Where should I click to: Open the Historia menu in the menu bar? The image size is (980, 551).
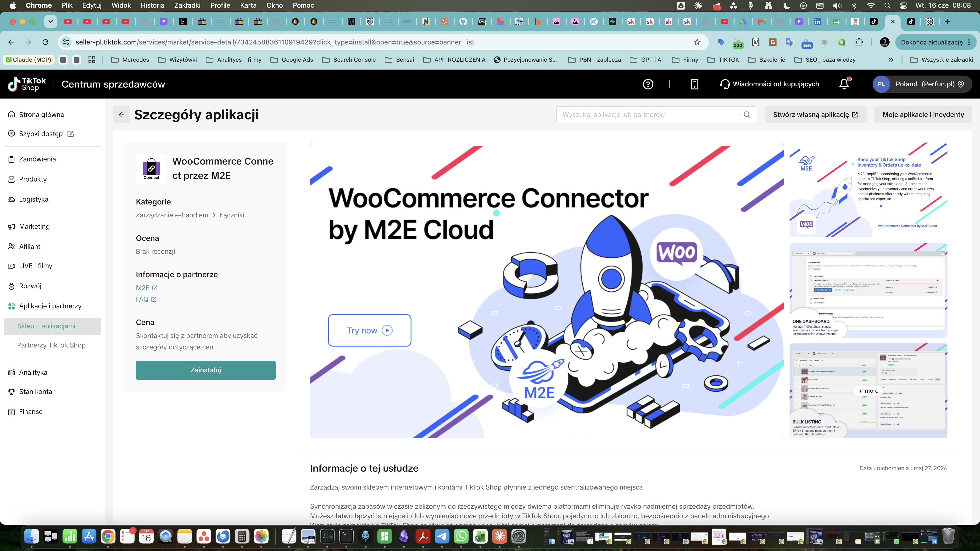(152, 5)
